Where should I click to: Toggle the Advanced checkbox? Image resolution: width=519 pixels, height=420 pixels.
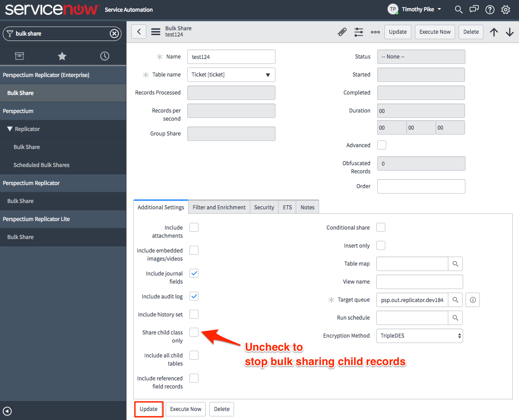pyautogui.click(x=382, y=145)
